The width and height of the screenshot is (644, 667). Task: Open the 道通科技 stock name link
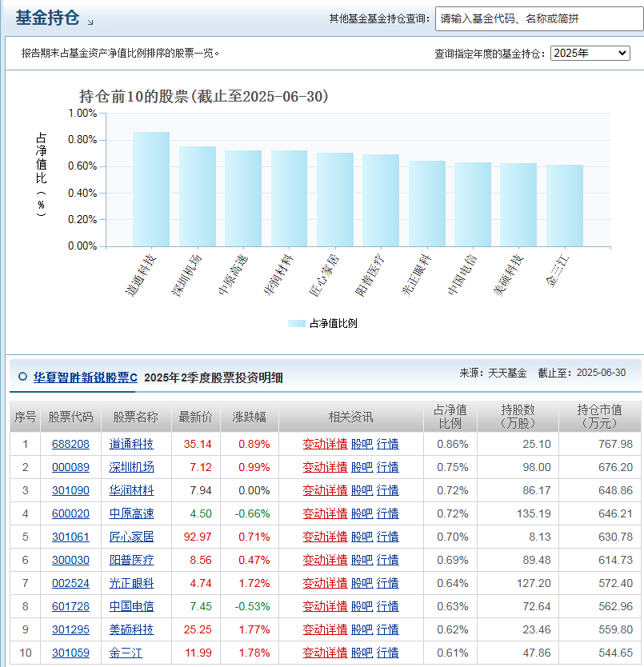131,444
